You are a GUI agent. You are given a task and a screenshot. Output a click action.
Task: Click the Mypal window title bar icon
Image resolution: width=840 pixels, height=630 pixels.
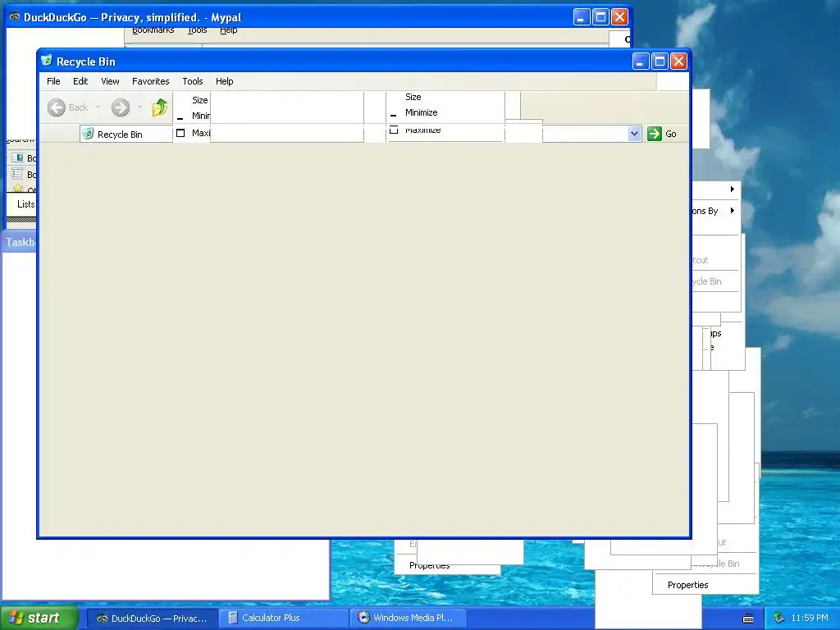point(15,17)
